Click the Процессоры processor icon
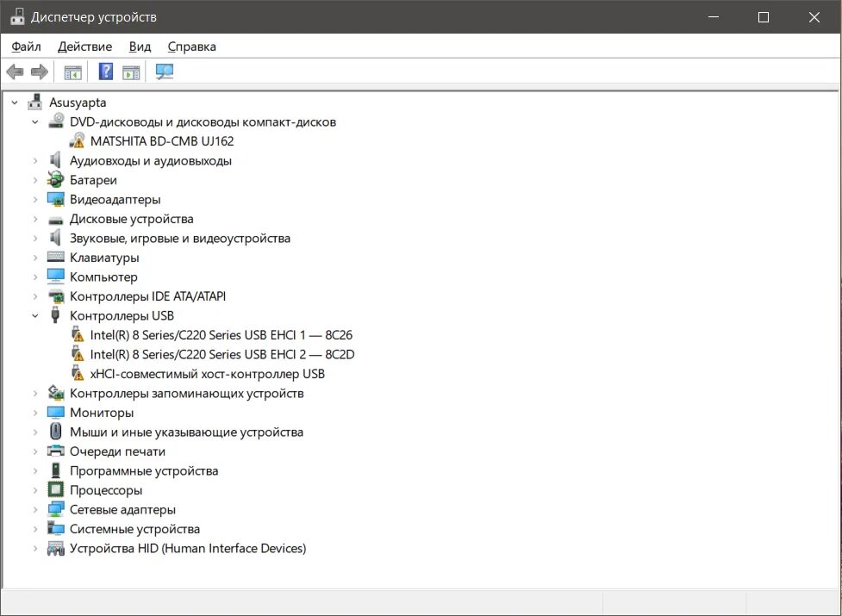This screenshot has width=842, height=616. 55,489
